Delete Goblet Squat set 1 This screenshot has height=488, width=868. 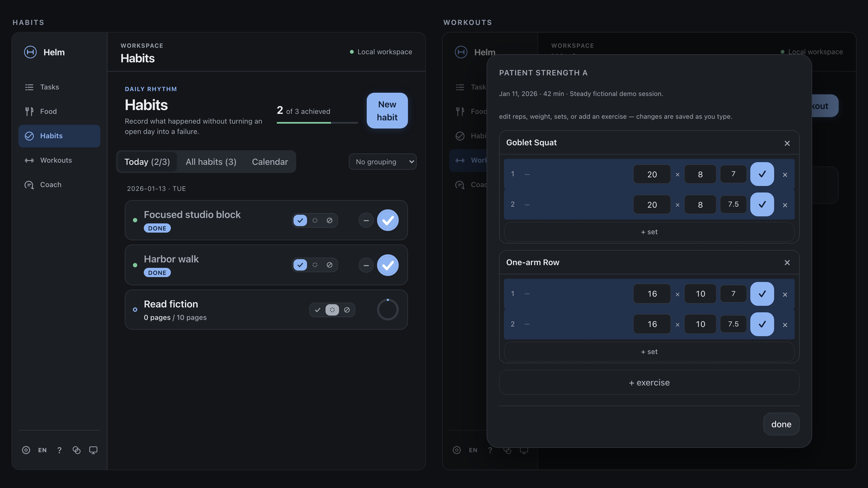pos(785,175)
